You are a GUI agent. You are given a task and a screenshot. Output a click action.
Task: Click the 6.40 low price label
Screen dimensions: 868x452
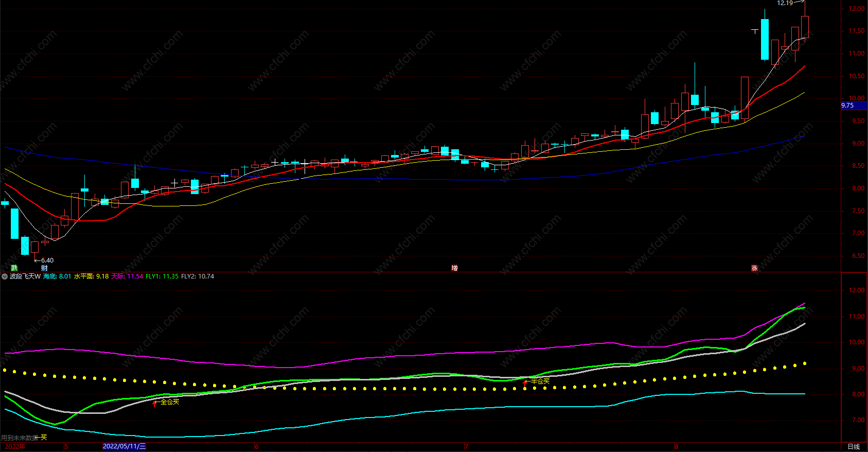pyautogui.click(x=47, y=260)
